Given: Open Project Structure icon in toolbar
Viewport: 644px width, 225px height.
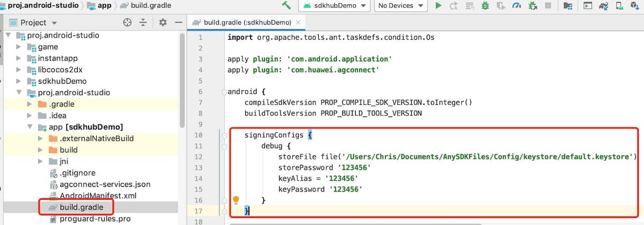Looking at the screenshot, I should 568,5.
